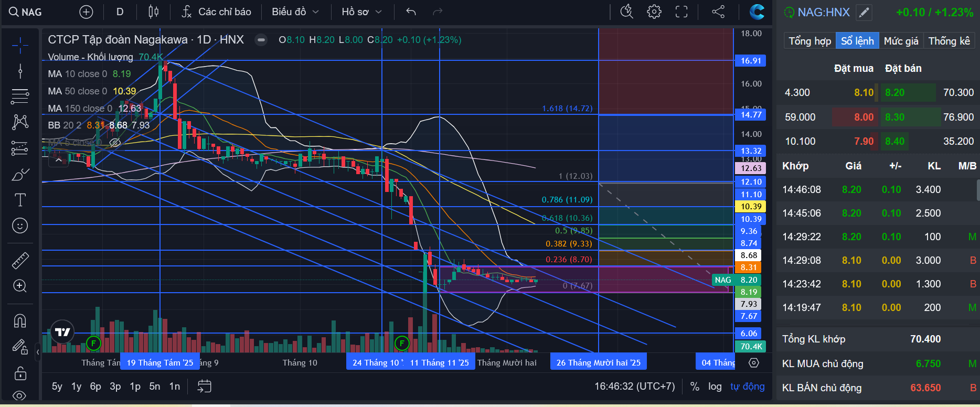Click the NAG:HNX symbol title
The width and height of the screenshot is (980, 407).
pos(824,13)
